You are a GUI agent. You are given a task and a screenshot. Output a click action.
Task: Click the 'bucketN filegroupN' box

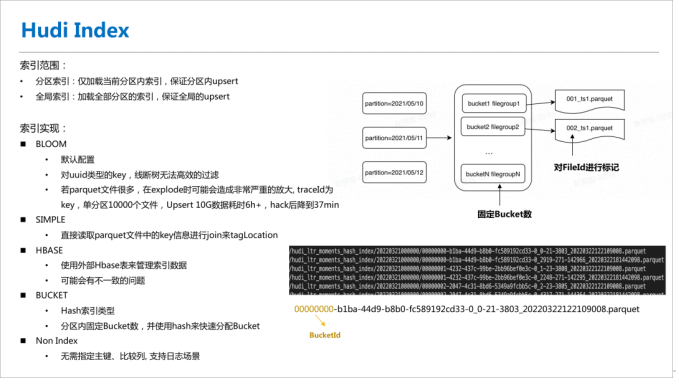(x=493, y=174)
